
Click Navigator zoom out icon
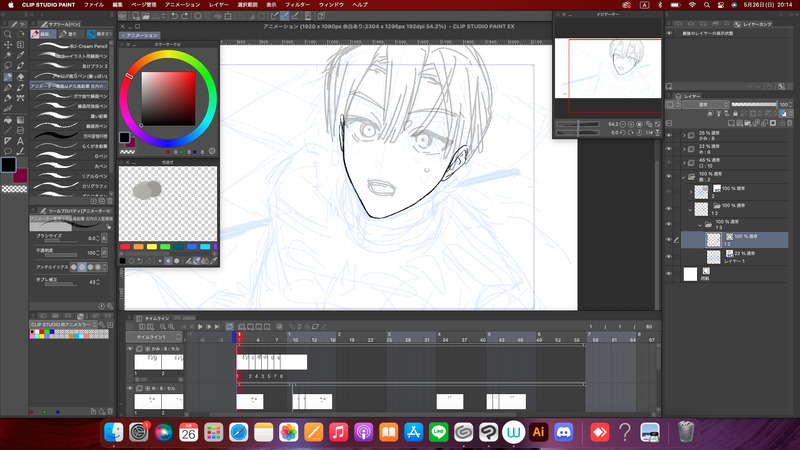(623, 124)
